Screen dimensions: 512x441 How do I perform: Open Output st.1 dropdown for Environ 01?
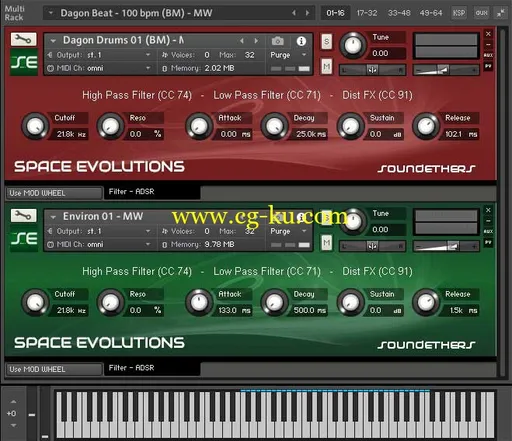(99, 231)
